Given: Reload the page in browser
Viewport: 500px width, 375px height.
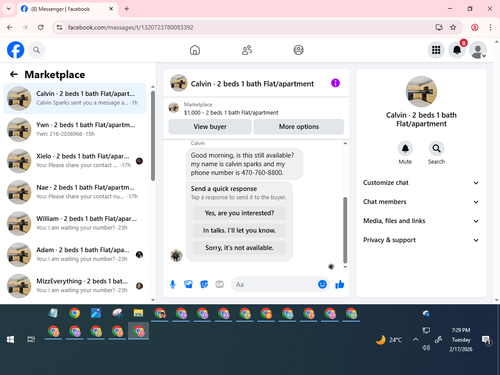Looking at the screenshot, I should (41, 27).
